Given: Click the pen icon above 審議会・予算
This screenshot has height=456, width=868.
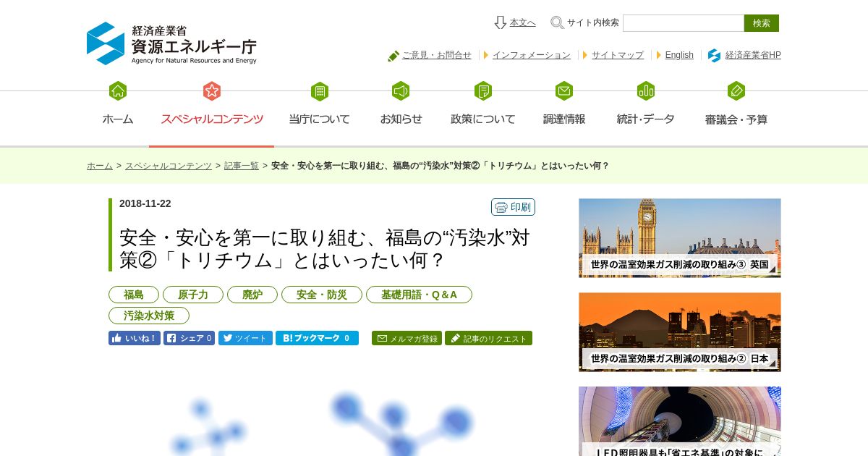Looking at the screenshot, I should pyautogui.click(x=736, y=91).
